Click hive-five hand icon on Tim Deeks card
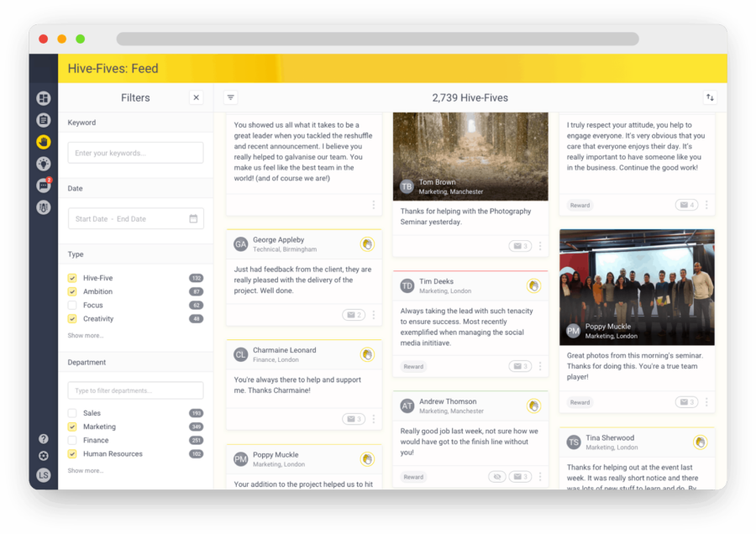 [x=533, y=285]
